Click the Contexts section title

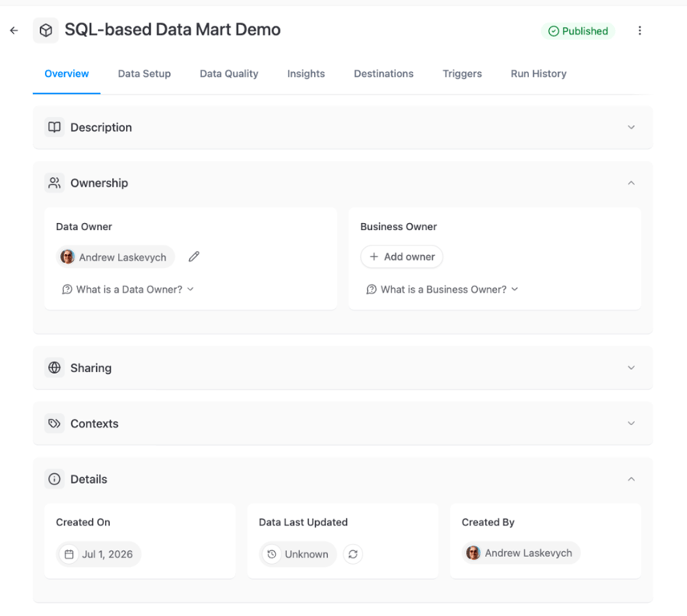tap(95, 423)
